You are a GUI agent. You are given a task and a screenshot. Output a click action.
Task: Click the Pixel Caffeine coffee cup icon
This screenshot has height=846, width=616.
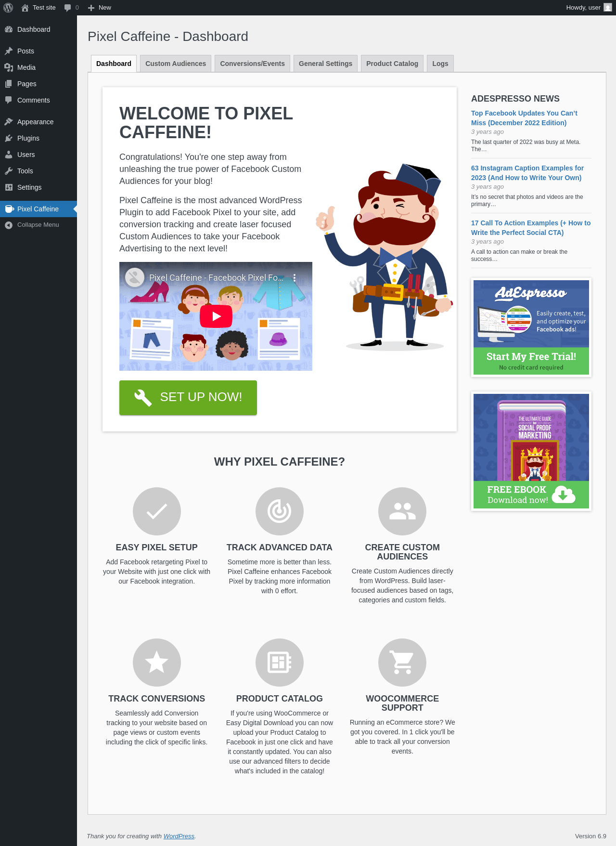9,209
